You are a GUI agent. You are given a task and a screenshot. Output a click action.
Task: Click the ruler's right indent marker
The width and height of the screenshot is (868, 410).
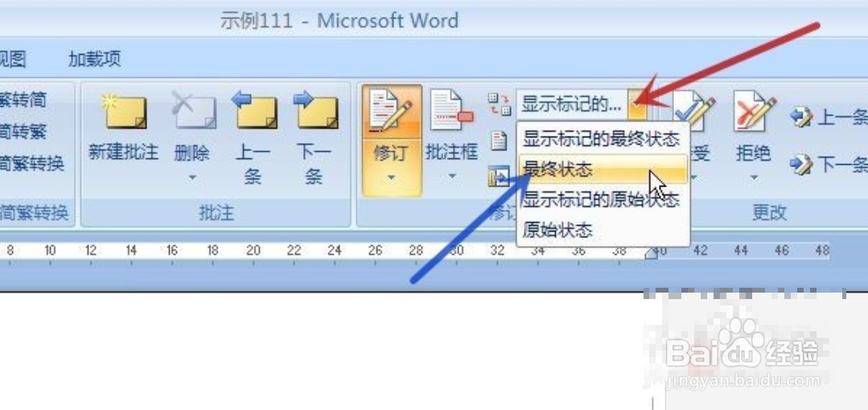coord(651,253)
